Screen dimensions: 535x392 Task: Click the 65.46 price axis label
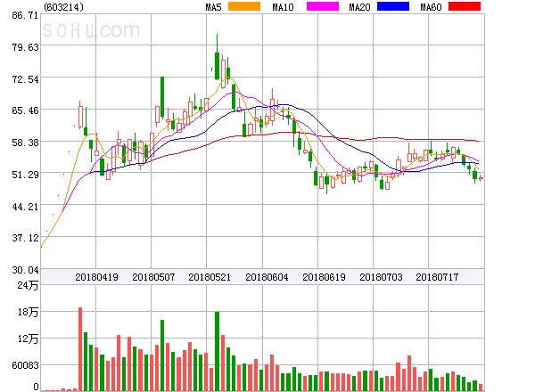[x=25, y=110]
